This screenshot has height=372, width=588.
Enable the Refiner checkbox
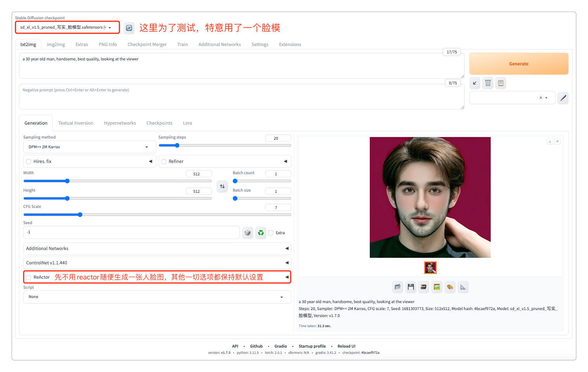click(164, 161)
